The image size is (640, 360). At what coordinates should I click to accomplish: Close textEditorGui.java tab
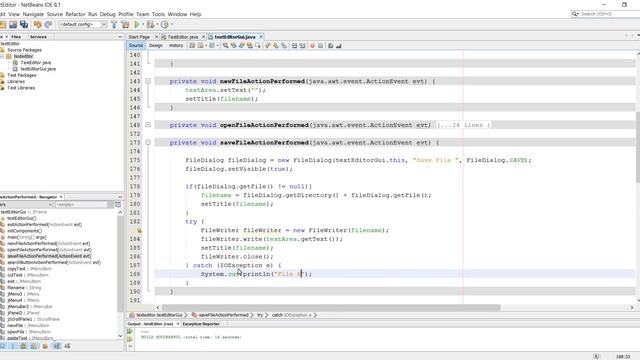pos(261,37)
